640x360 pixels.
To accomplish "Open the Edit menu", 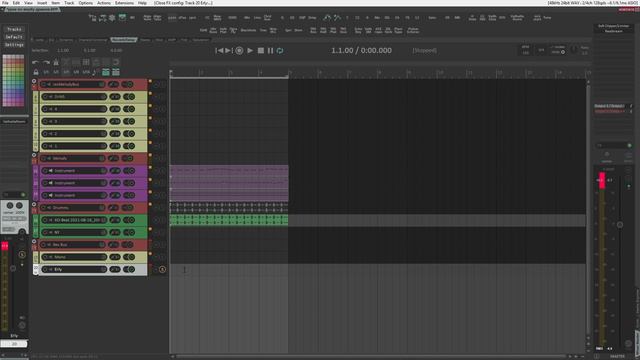I will pos(16,3).
